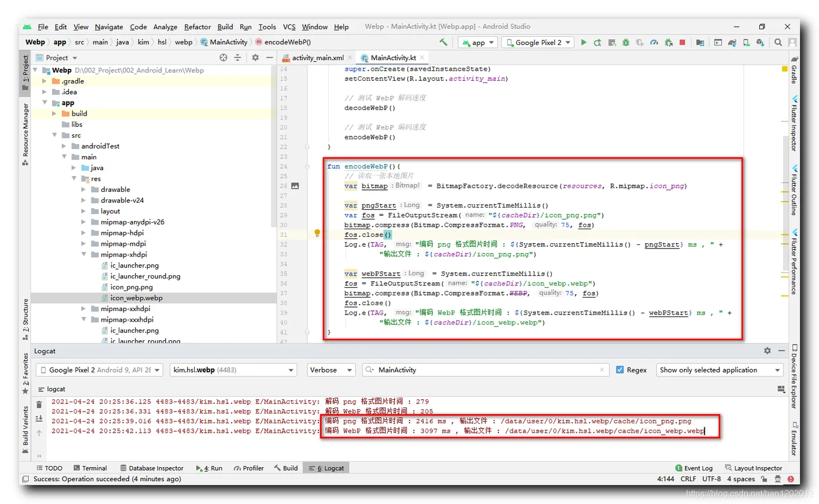Screen dimensions: 819x504
Task: Click the MainActivity logcat search field
Action: click(486, 370)
